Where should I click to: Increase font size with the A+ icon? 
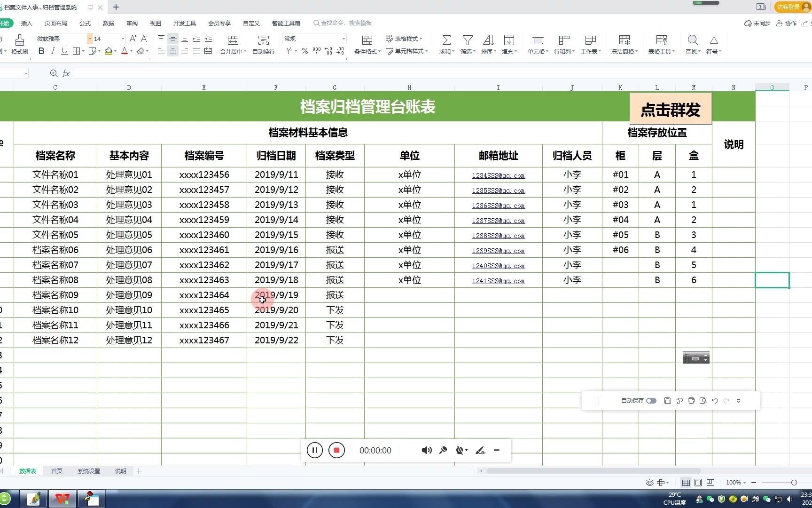[x=133, y=39]
